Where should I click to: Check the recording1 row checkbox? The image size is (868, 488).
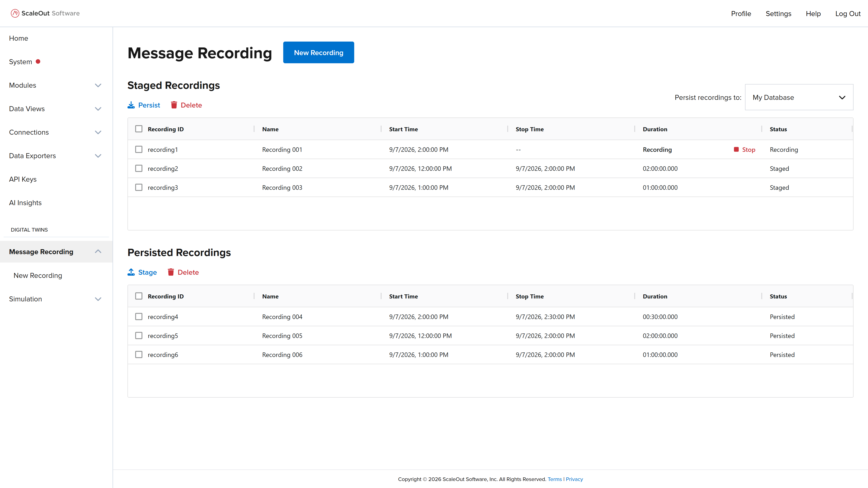click(x=139, y=149)
